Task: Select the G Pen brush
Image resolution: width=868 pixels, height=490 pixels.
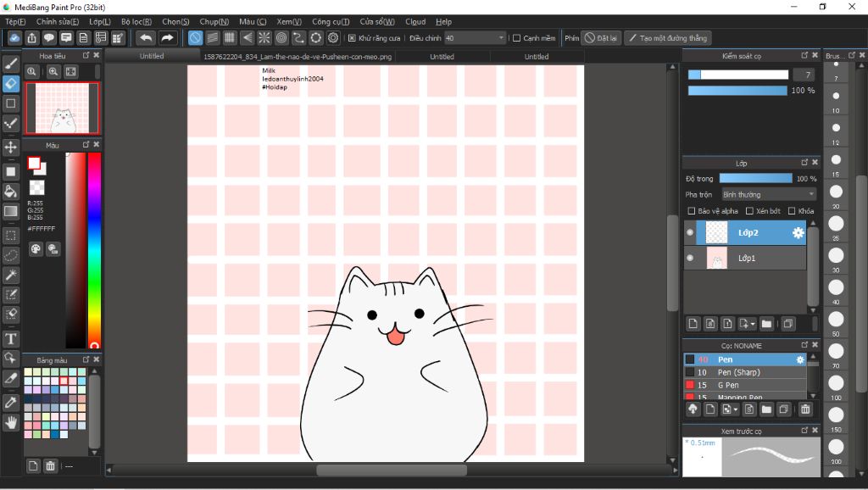Action: point(745,386)
